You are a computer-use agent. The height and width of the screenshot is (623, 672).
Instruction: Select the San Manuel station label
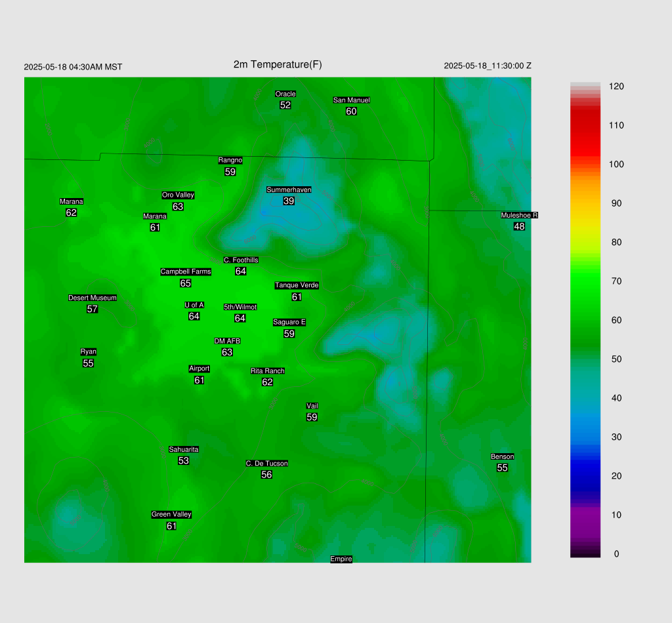[352, 100]
